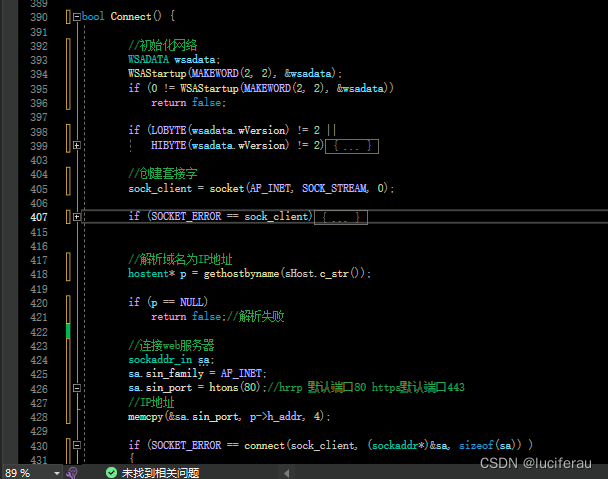Click bool keyword before Connect()
The width and height of the screenshot is (608, 479).
pyautogui.click(x=93, y=16)
